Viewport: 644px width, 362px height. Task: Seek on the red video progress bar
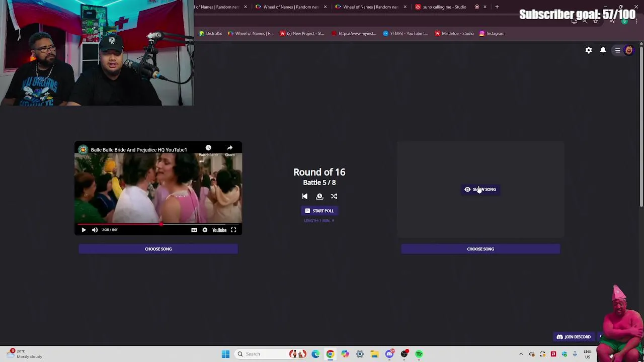[158, 224]
